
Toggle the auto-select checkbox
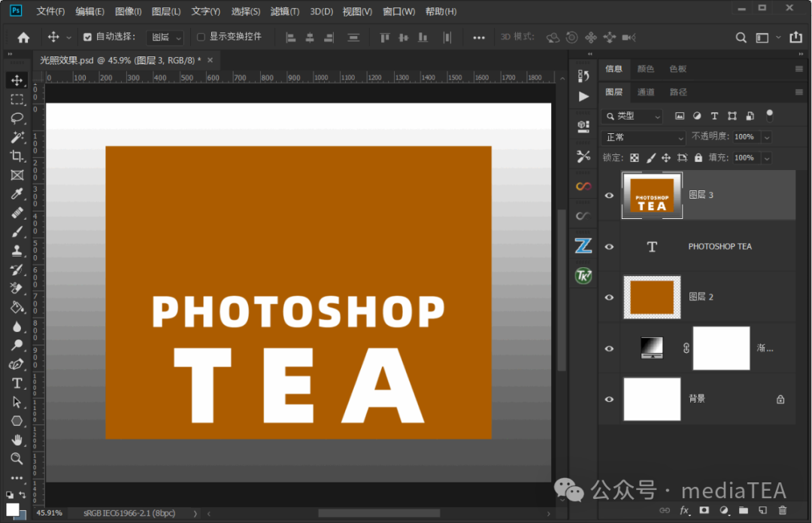pyautogui.click(x=87, y=37)
